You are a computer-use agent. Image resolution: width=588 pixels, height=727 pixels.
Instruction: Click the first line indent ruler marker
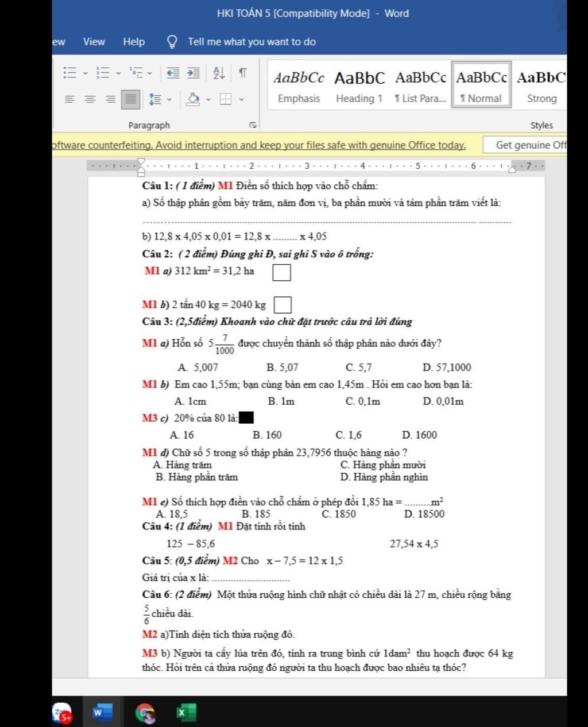point(141,162)
